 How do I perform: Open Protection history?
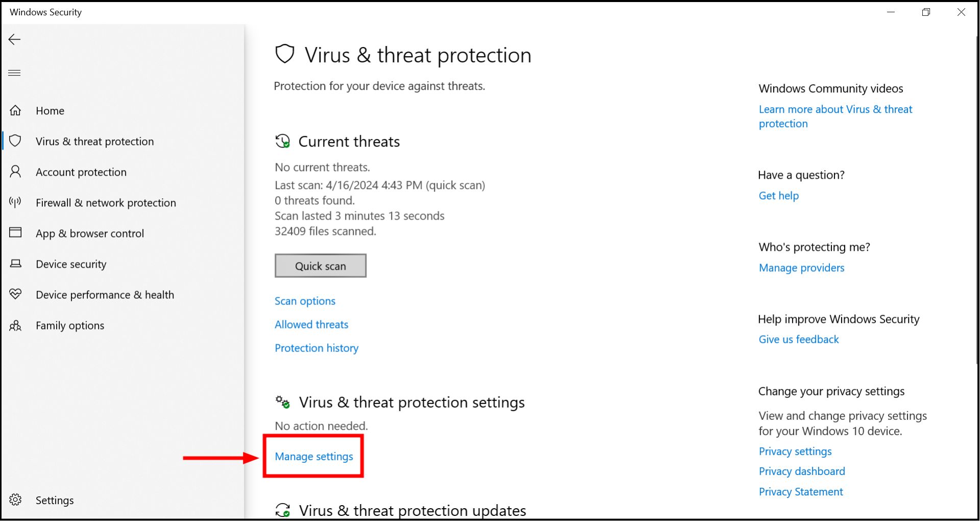tap(316, 348)
